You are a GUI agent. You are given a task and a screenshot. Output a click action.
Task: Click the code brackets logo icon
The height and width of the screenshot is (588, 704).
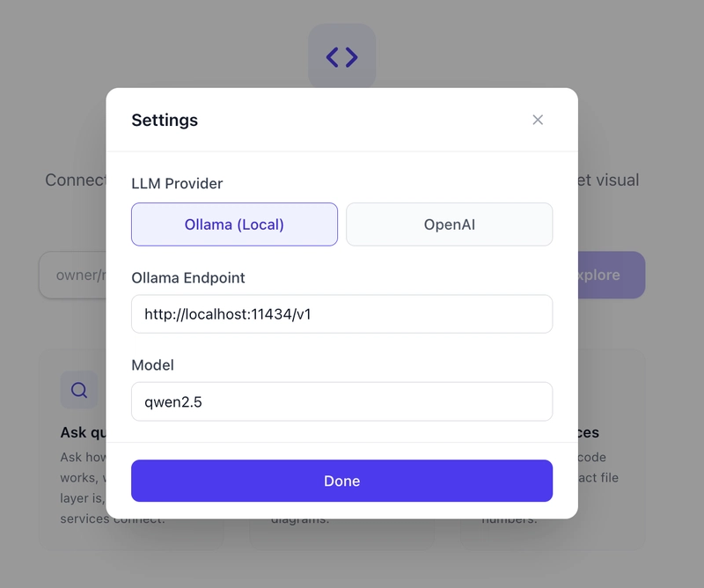coord(342,57)
